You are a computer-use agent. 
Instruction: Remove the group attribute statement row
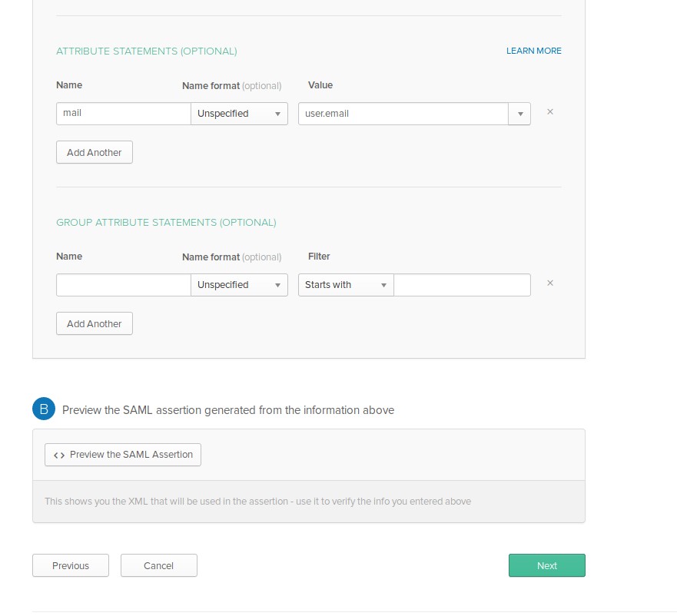[550, 283]
